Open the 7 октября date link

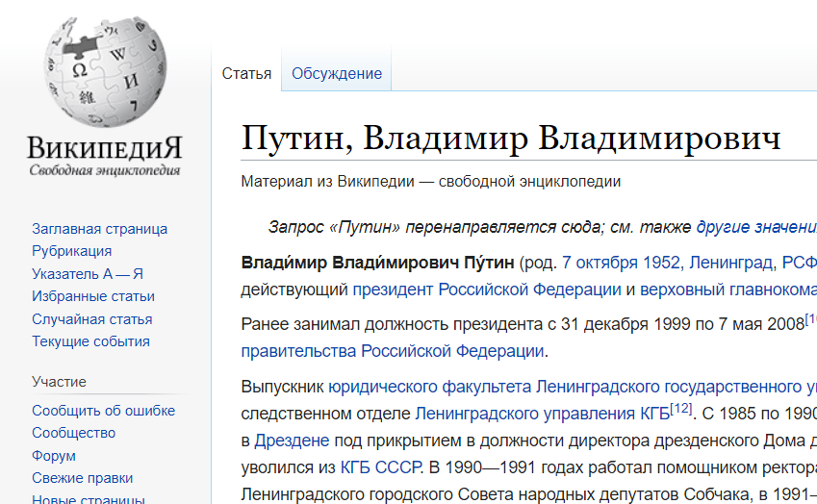coord(600,263)
